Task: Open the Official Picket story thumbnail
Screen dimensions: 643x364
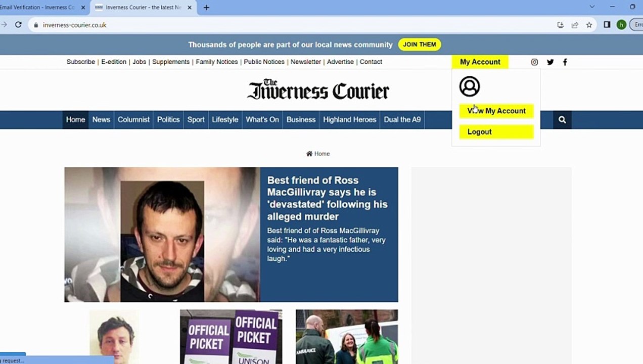Action: (231, 337)
